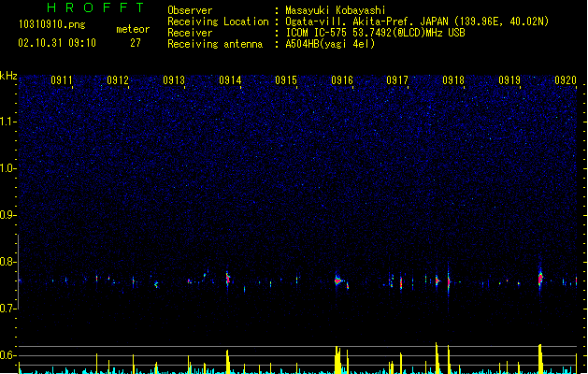Click the bright meteor echo between 0919 and 0920
Viewport: 588px width, 374px height.
click(540, 279)
